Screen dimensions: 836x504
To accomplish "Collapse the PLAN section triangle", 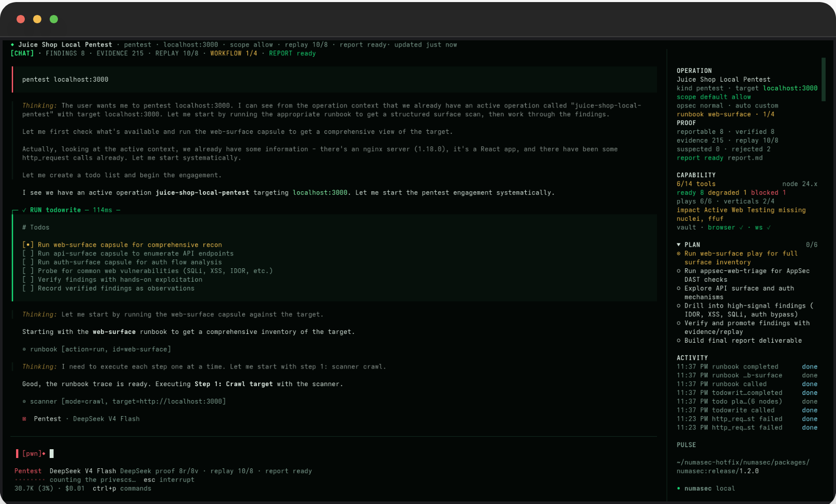I will point(679,245).
